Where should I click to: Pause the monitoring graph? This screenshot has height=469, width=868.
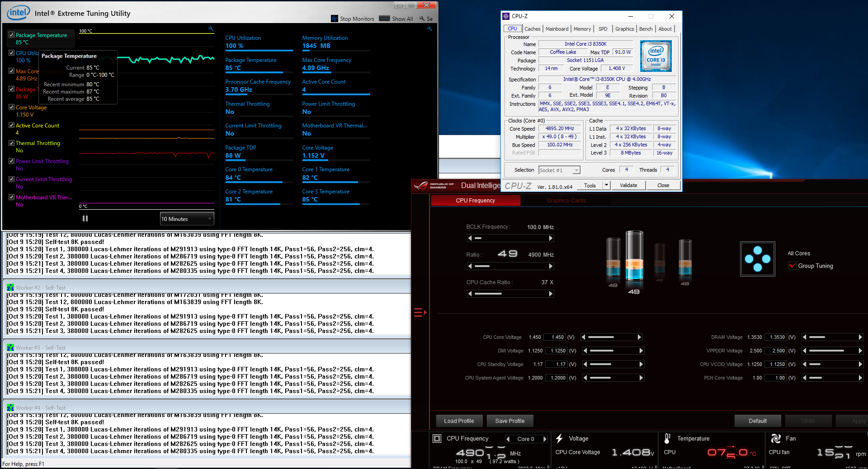pyautogui.click(x=85, y=219)
